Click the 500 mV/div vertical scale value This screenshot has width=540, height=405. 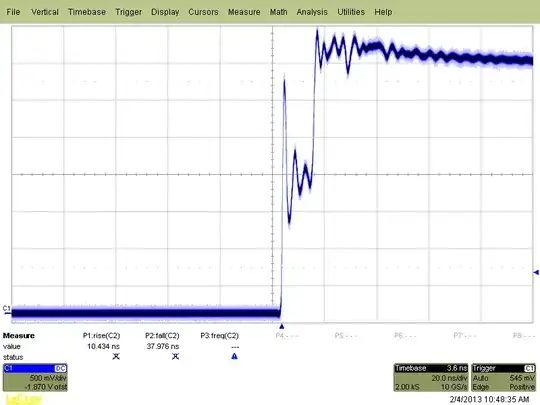coord(48,378)
